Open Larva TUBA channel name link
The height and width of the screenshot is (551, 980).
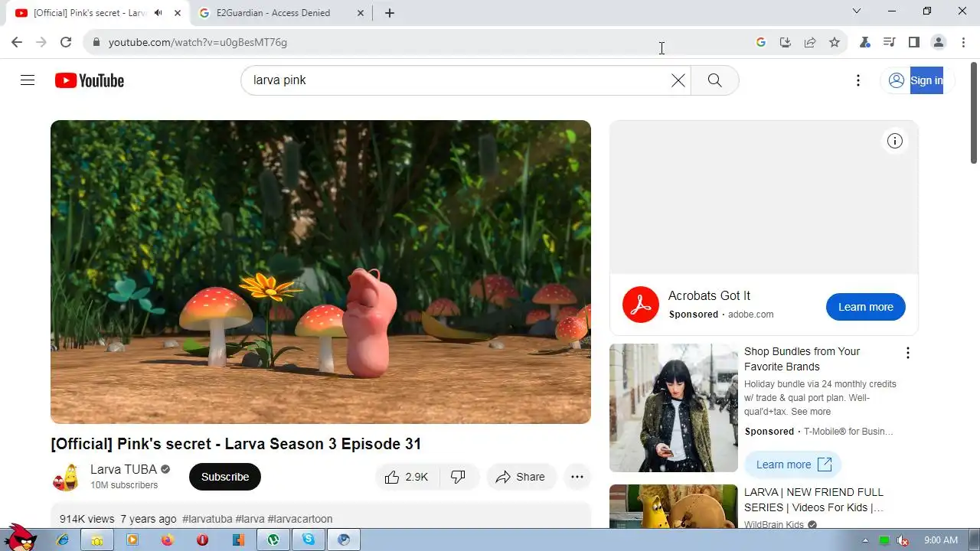click(x=123, y=469)
